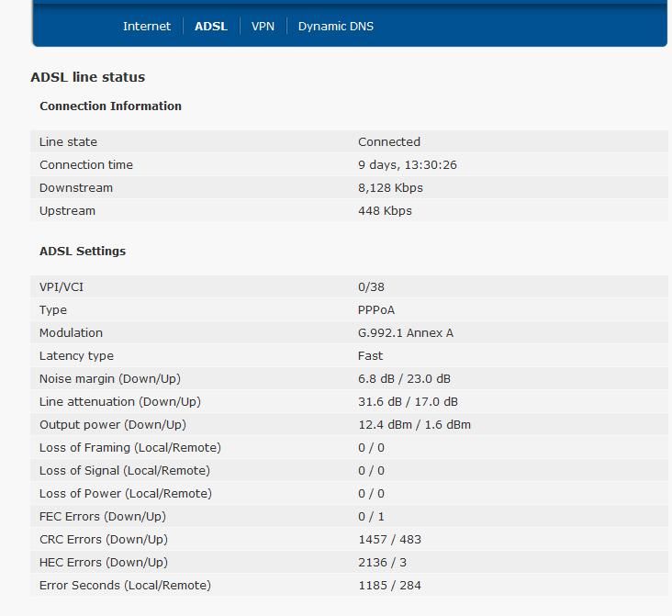Open the Internet tab
This screenshot has height=616, width=672.
click(147, 27)
